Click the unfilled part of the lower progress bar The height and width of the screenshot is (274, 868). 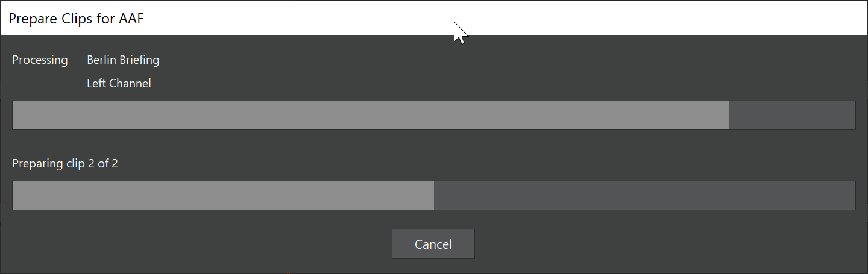pos(644,196)
